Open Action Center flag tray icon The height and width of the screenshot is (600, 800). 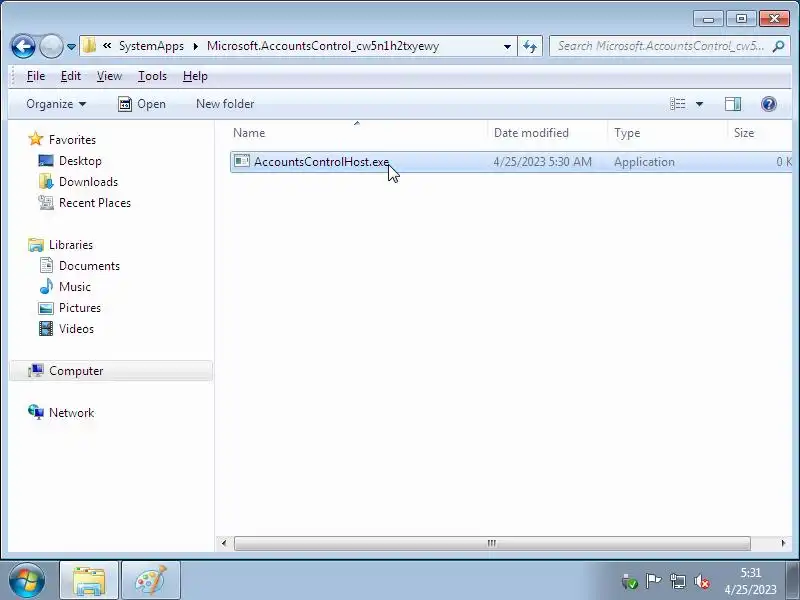653,581
